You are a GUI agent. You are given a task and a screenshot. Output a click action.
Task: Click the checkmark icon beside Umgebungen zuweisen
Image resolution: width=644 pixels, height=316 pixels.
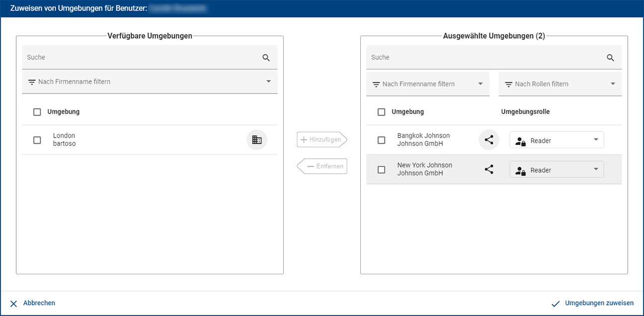555,303
